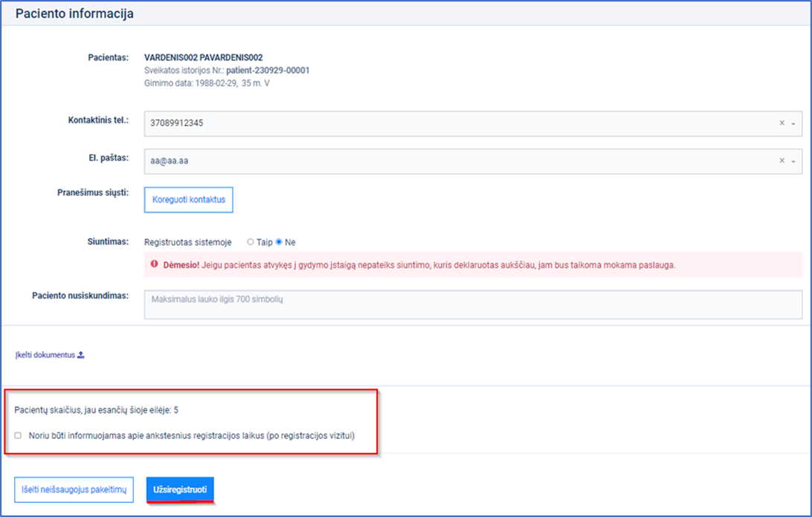Click the queue count text Pacientų skaičius

pos(97,410)
